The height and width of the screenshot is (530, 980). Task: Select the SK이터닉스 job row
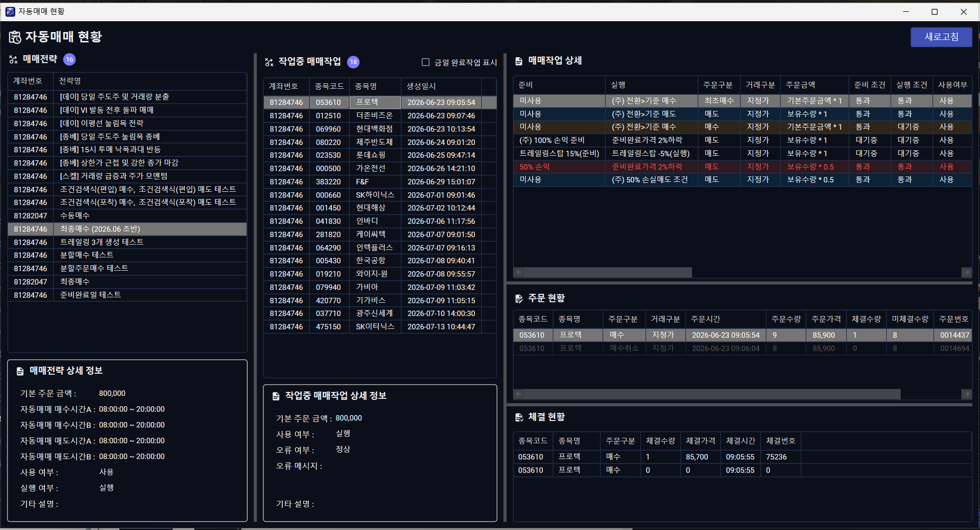[380, 327]
